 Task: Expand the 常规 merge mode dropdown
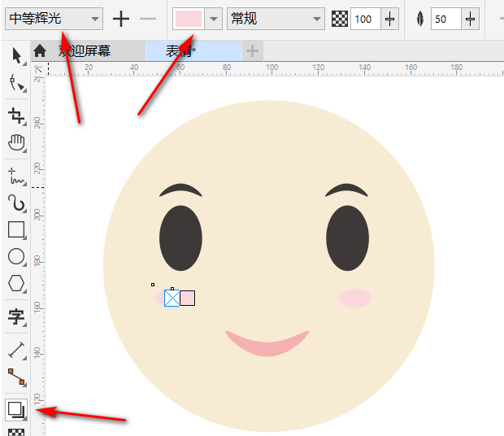coord(317,19)
